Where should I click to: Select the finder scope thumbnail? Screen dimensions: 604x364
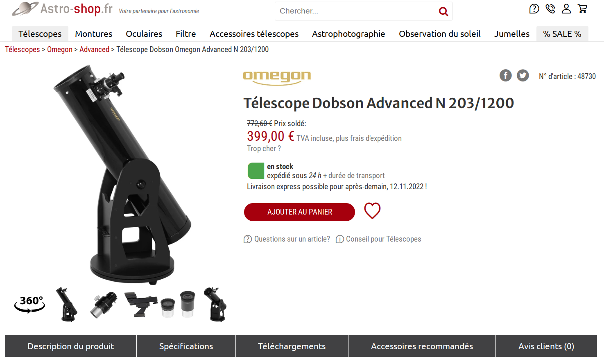pyautogui.click(x=141, y=304)
